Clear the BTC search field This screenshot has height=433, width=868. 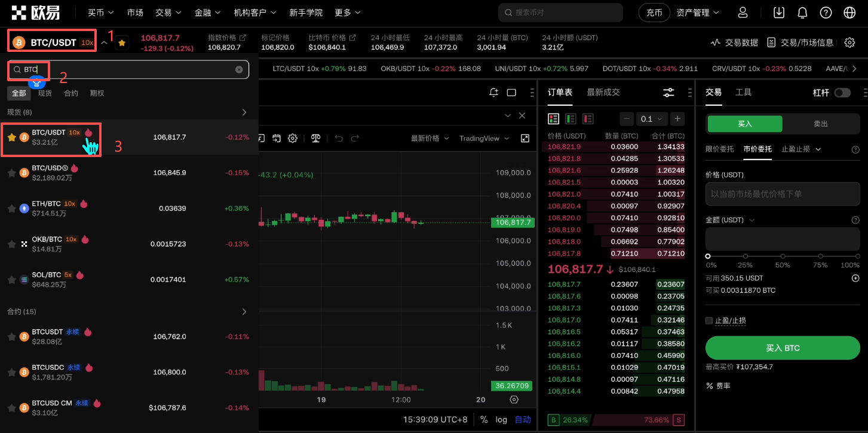239,69
